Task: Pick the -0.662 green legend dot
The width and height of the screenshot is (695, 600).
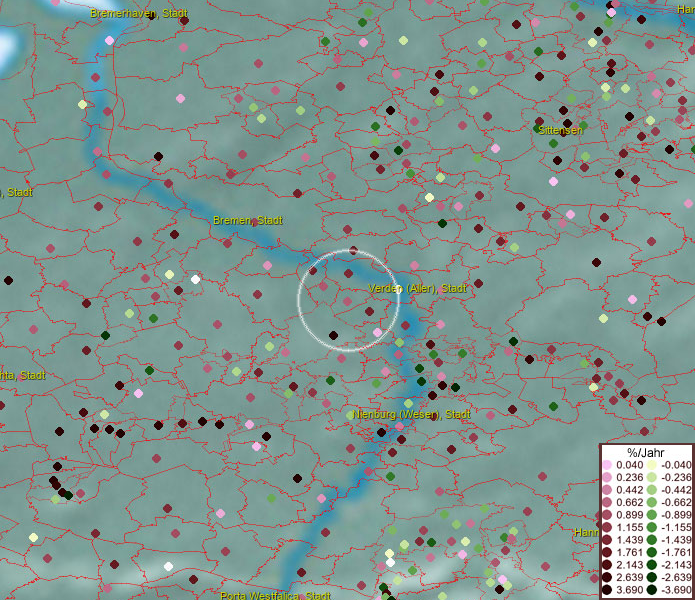Action: [652, 503]
